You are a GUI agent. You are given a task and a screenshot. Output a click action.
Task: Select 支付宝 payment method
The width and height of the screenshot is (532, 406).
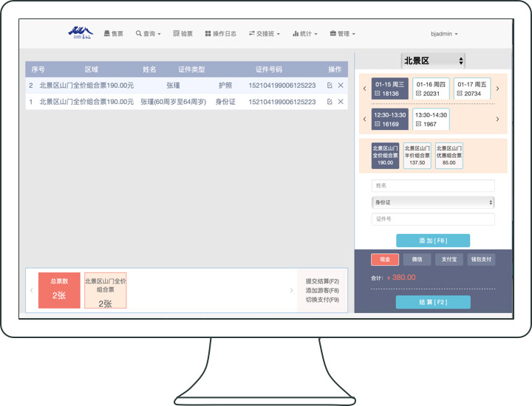click(449, 259)
